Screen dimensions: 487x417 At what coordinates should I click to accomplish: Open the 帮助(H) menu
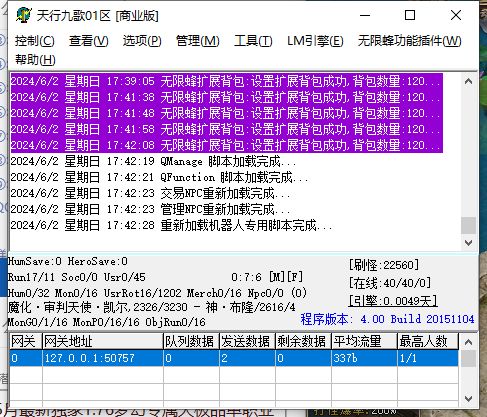[x=35, y=60]
